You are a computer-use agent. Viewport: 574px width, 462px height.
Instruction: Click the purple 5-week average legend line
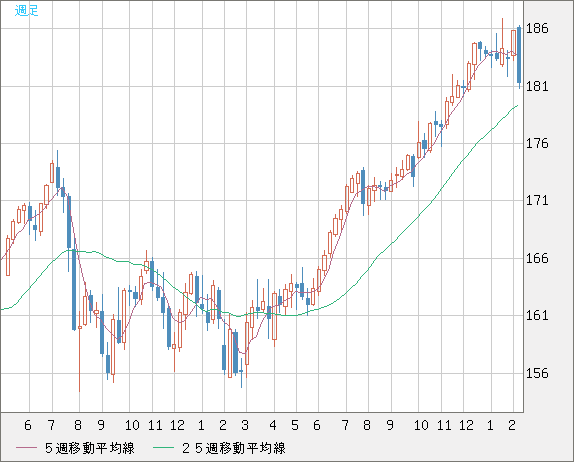click(27, 448)
